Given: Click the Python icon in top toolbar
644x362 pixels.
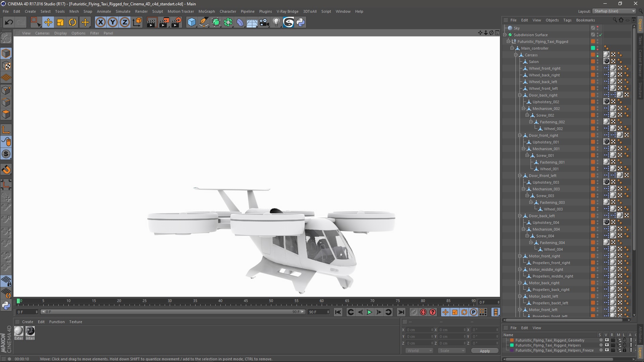Looking at the screenshot, I should pos(301,22).
